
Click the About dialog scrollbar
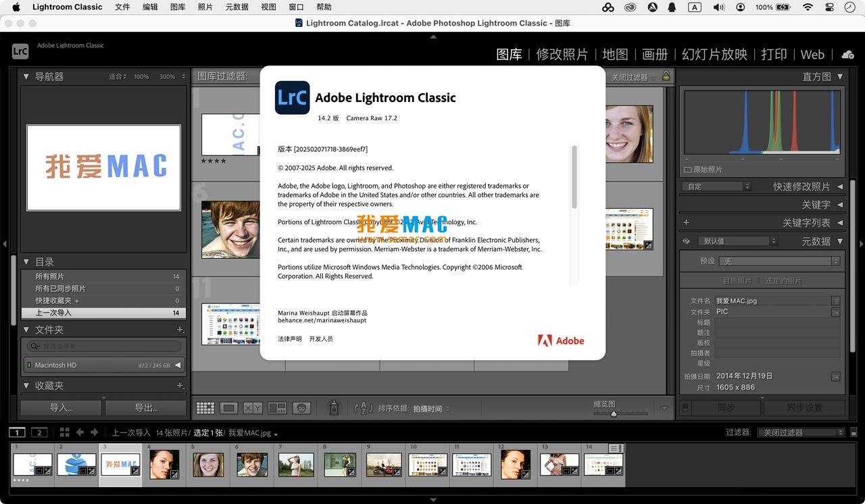coord(574,177)
